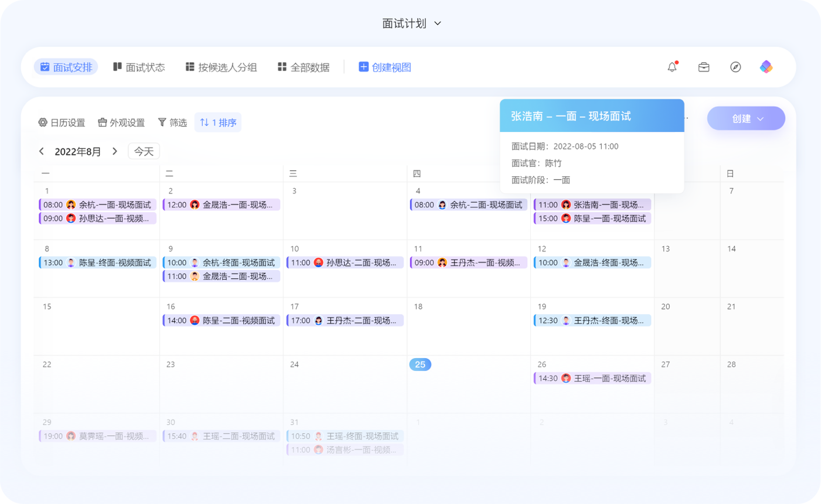
Task: Click the 今天 button
Action: [144, 151]
